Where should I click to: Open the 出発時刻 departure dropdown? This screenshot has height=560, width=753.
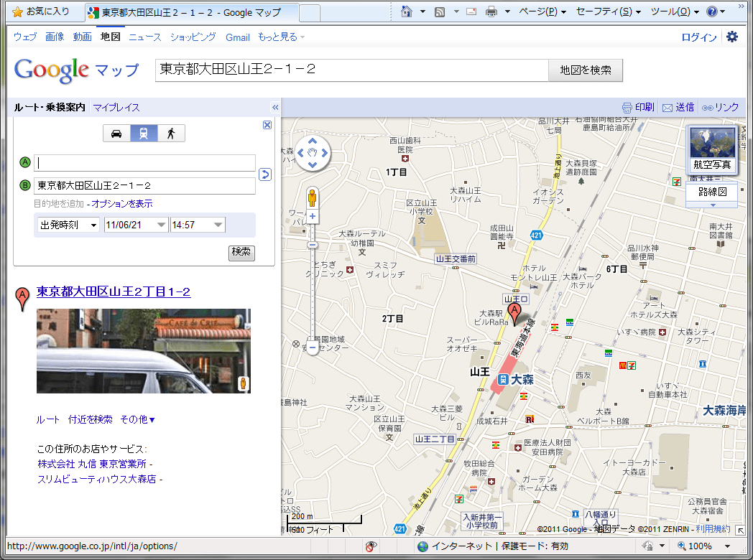pos(68,225)
